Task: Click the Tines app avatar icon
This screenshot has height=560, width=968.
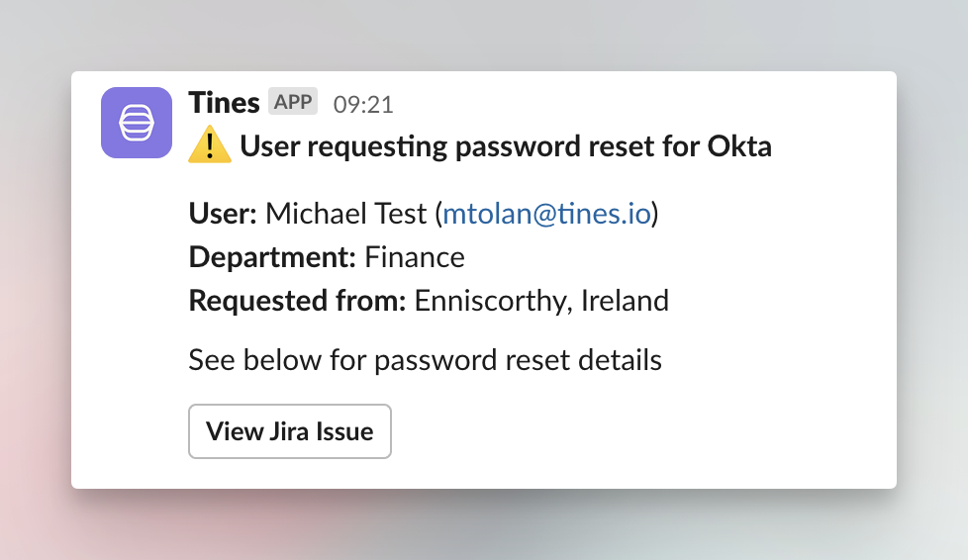Action: click(x=137, y=123)
